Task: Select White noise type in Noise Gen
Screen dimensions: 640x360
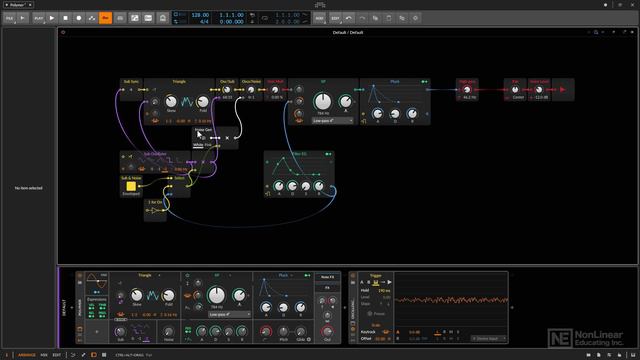Action: [198, 145]
